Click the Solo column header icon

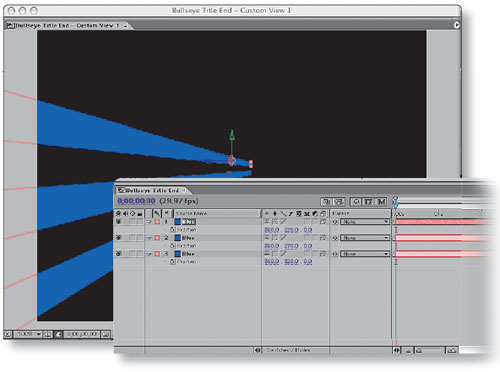(x=133, y=213)
